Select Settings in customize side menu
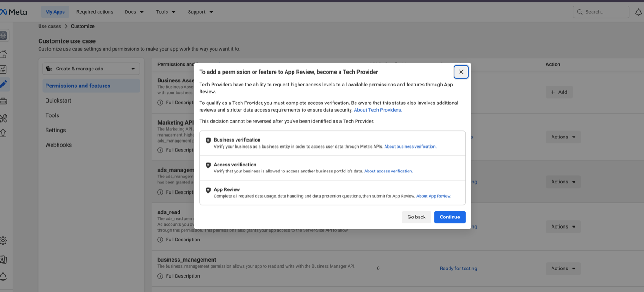Viewport: 644px width, 292px height. coord(56,130)
